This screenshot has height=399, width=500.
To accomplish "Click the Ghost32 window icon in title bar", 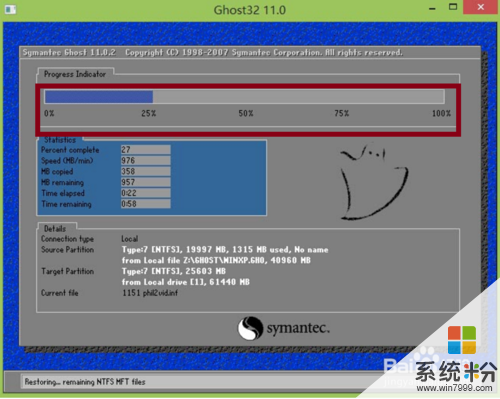I will (10, 9).
